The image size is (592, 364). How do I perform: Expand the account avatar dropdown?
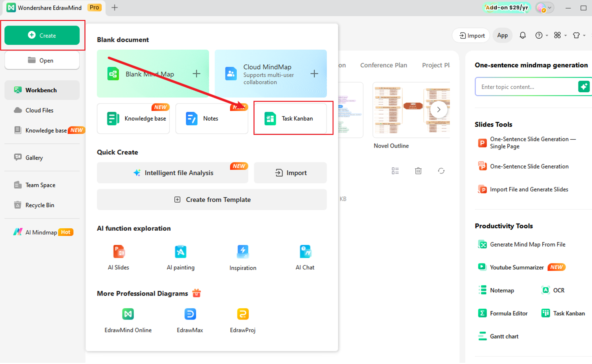coord(544,8)
